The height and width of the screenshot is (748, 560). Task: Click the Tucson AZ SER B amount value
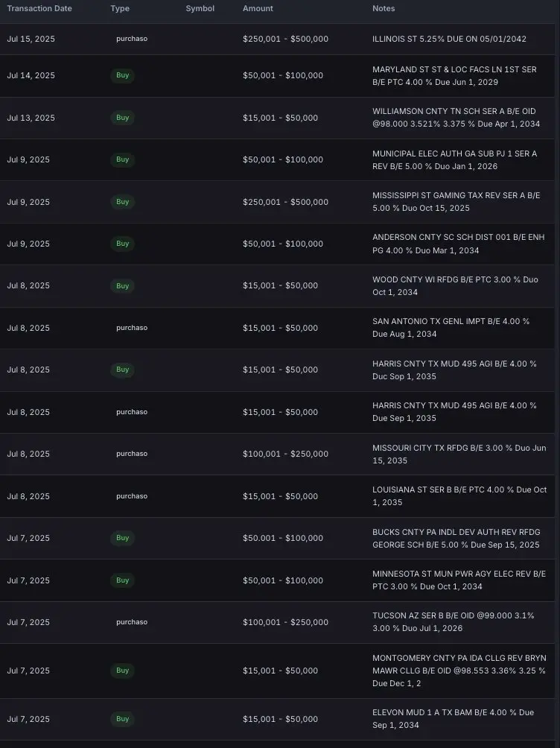point(285,622)
